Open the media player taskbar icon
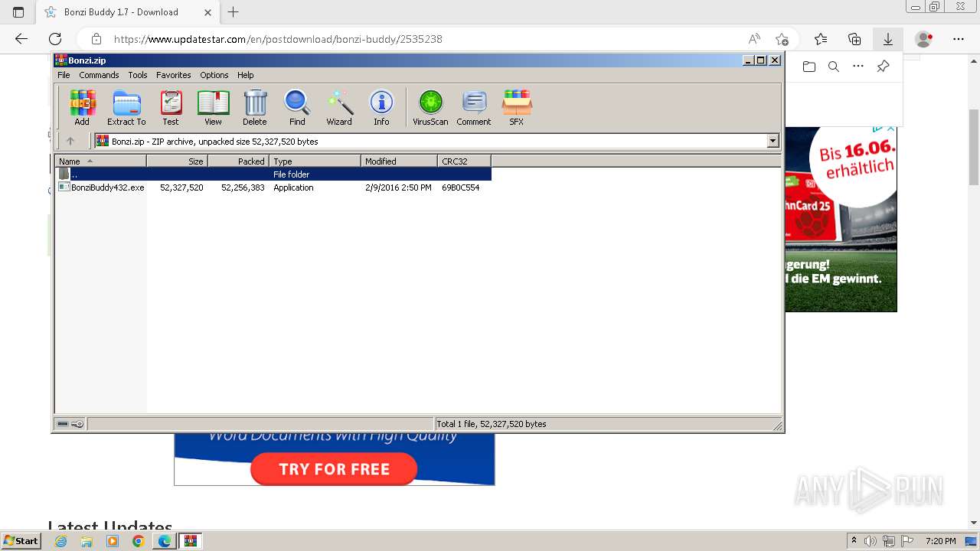980x551 pixels. 113,541
